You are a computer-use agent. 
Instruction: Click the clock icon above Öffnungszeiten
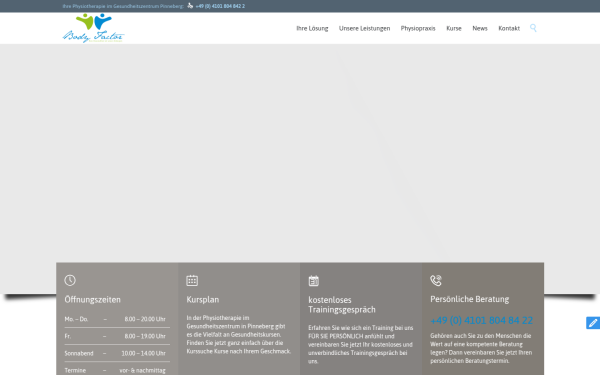pyautogui.click(x=70, y=280)
